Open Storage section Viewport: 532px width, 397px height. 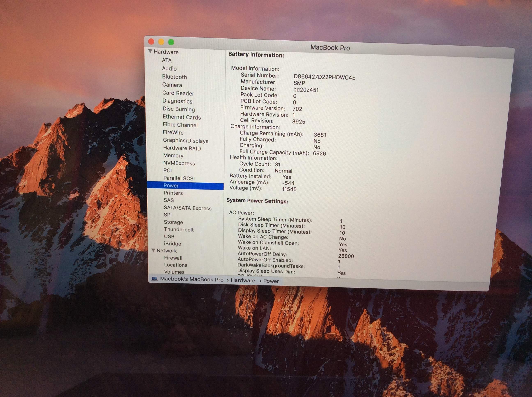tap(173, 222)
